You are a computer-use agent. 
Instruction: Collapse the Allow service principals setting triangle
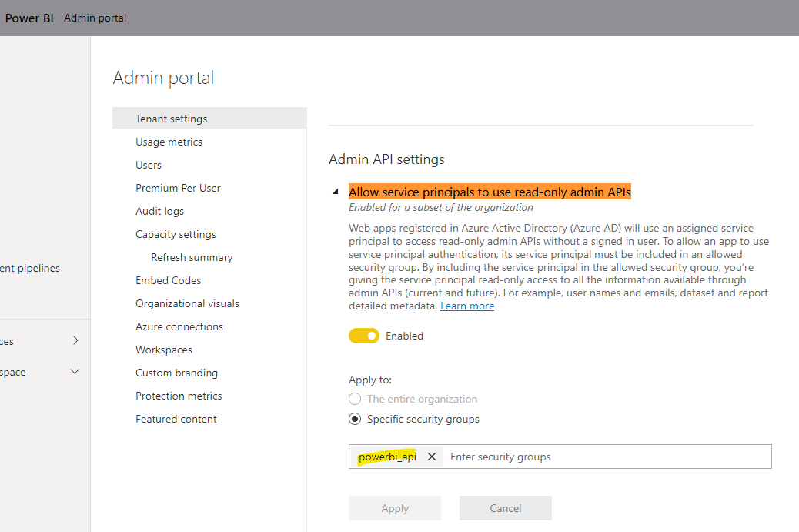point(336,192)
